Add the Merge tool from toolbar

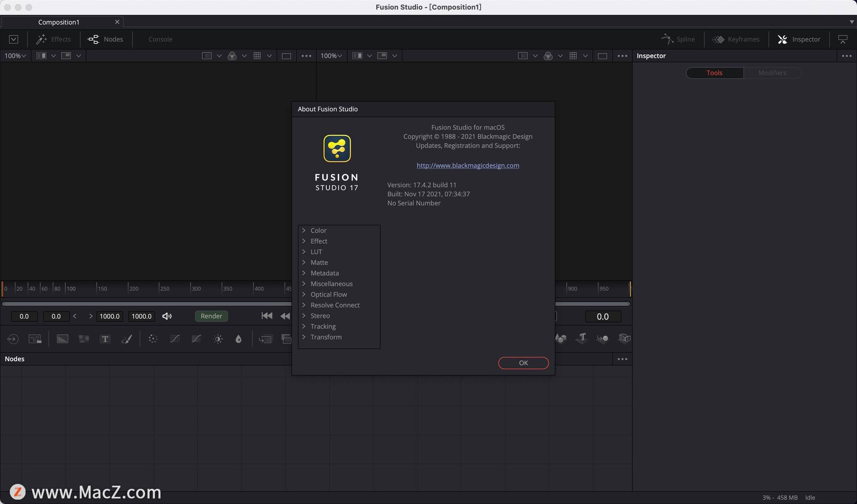(265, 339)
